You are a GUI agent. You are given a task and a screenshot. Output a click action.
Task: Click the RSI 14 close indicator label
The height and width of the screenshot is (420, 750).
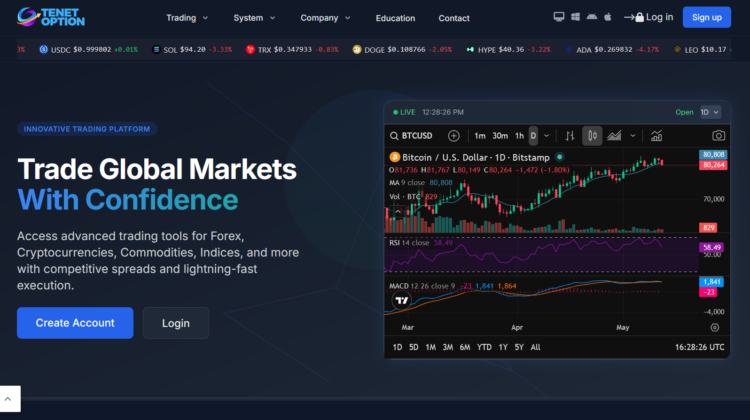point(409,243)
